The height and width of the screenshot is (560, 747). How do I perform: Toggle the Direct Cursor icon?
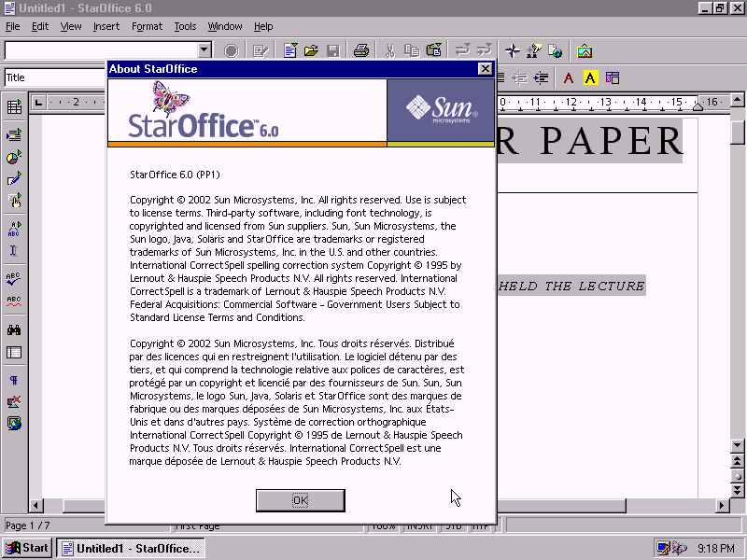pyautogui.click(x=14, y=250)
